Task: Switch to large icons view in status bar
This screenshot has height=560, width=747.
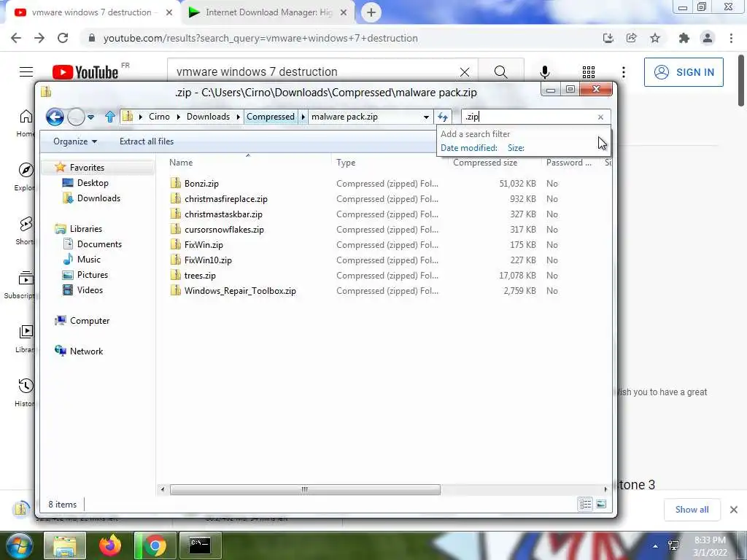Action: pyautogui.click(x=601, y=504)
